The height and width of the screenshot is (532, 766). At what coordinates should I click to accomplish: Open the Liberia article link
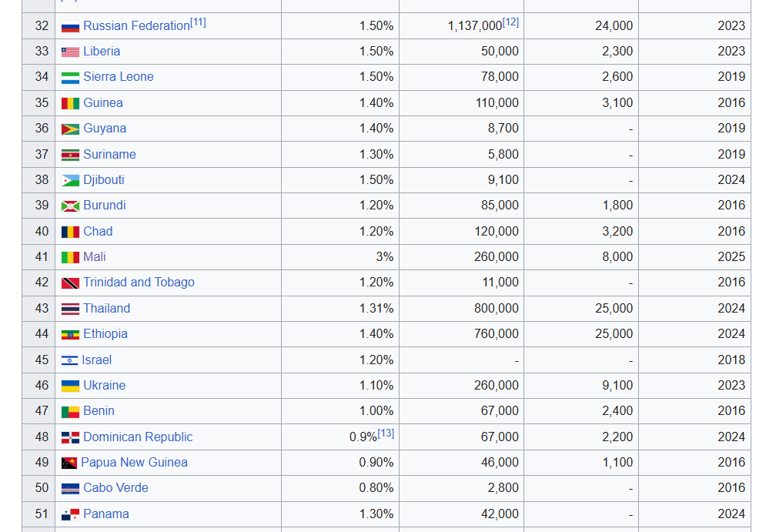coord(102,52)
